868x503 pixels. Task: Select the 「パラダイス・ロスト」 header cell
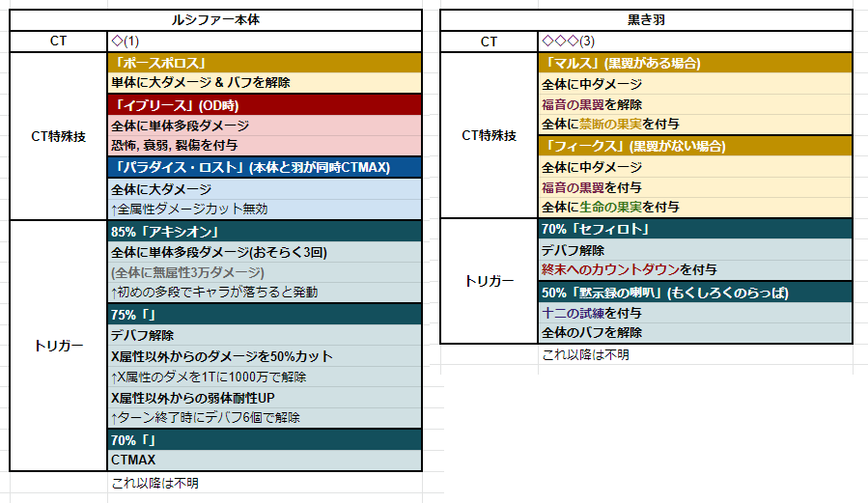pos(265,168)
